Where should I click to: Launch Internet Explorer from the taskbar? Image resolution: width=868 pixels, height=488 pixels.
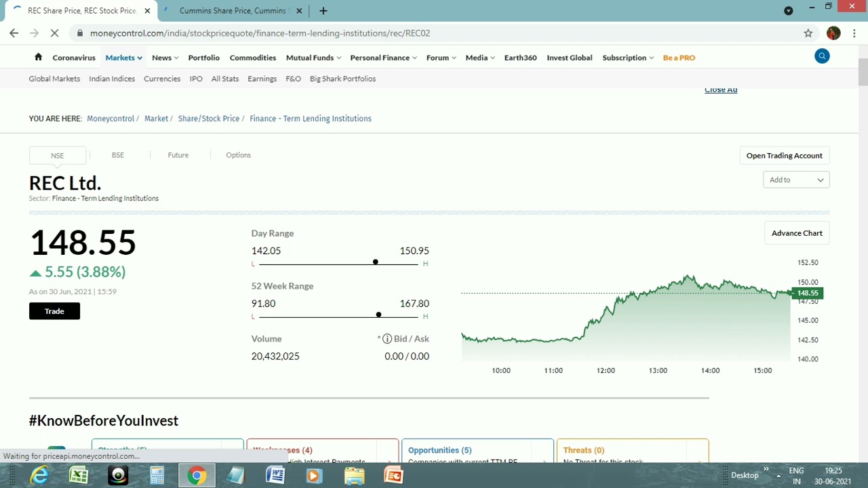(x=39, y=476)
